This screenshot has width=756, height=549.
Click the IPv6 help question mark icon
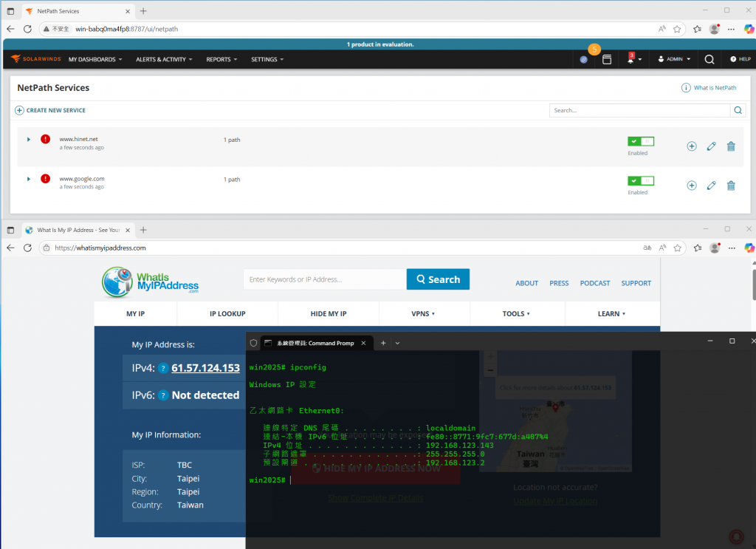(x=163, y=395)
